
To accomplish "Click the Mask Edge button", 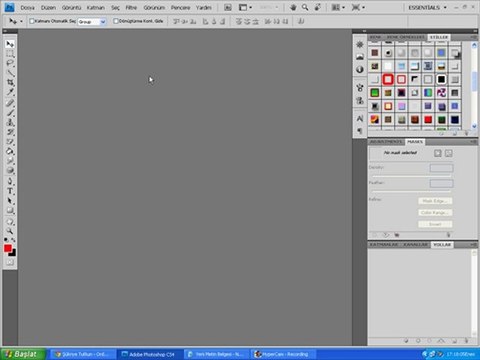I will (x=435, y=201).
